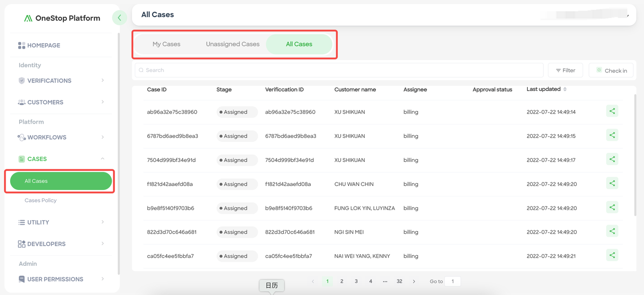Click the Check in button
The image size is (644, 295).
611,70
